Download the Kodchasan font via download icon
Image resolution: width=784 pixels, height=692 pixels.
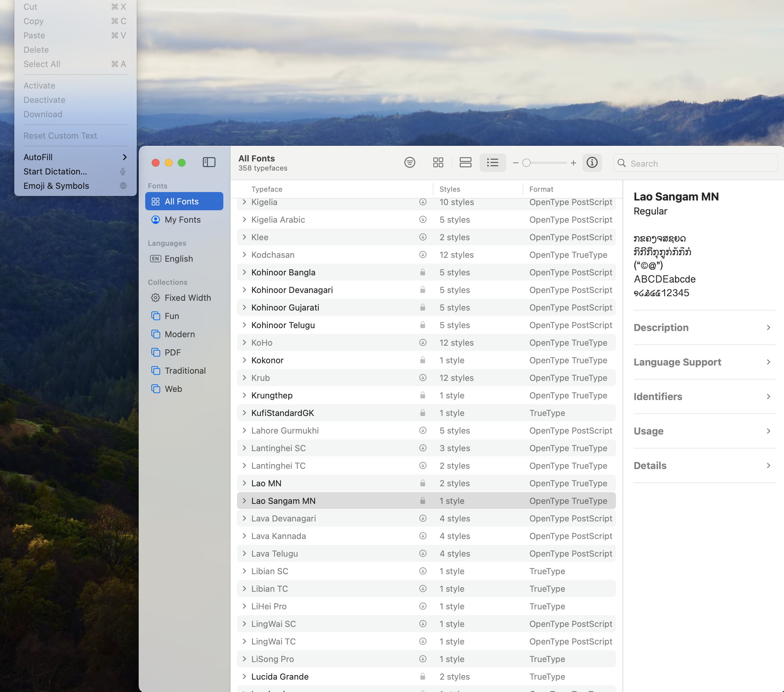(423, 255)
